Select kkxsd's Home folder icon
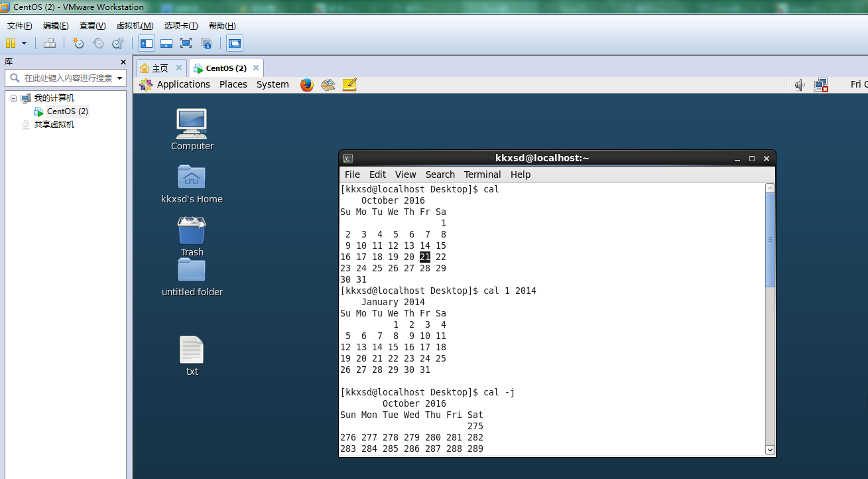This screenshot has width=868, height=479. tap(192, 184)
